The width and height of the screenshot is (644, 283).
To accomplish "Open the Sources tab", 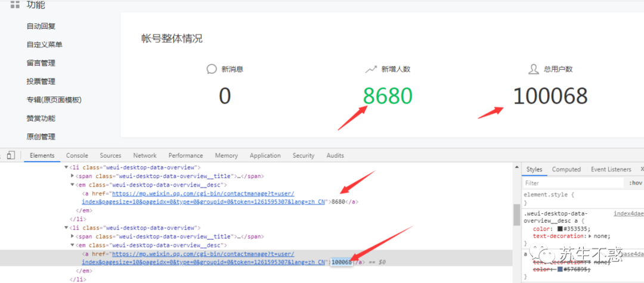I will coord(110,156).
